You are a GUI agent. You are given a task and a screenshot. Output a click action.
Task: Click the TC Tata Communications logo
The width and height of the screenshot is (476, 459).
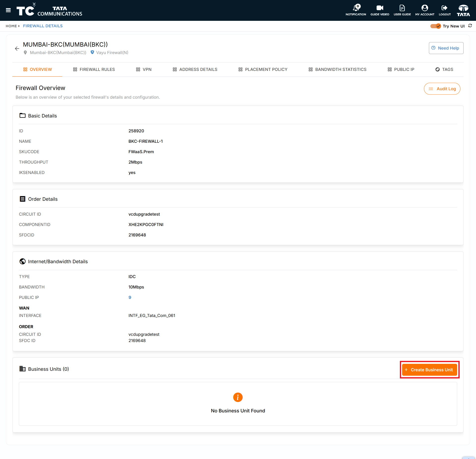pyautogui.click(x=49, y=10)
